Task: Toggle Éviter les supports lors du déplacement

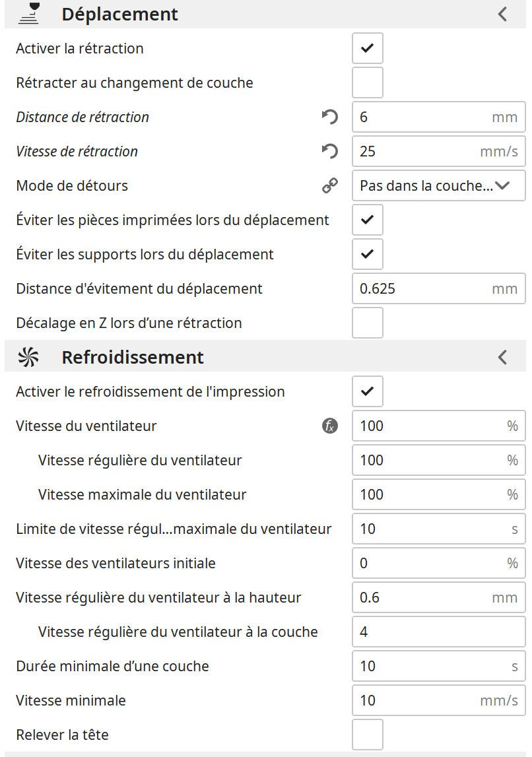Action: (368, 254)
